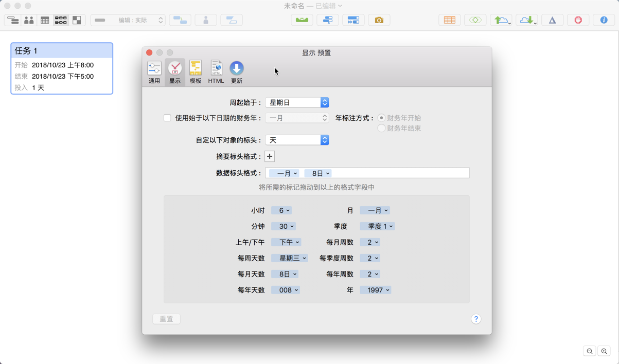Click the help question mark button

pyautogui.click(x=476, y=319)
